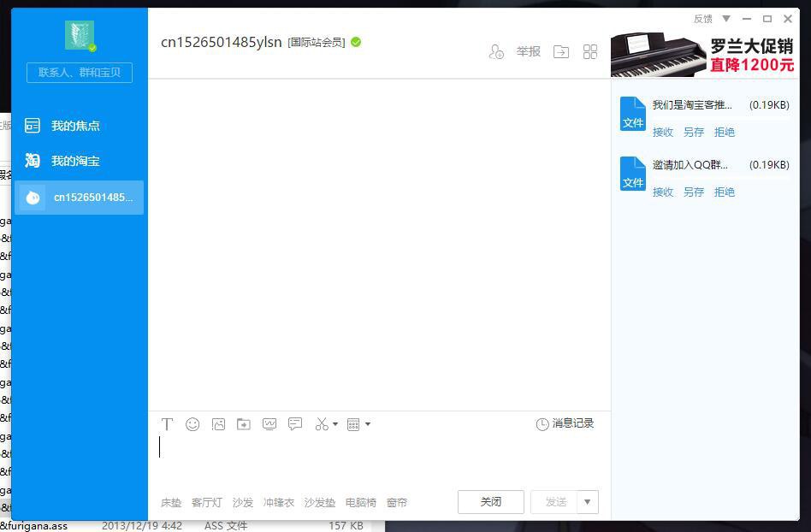Open the 反馈 feedback link
811x532 pixels.
pos(703,19)
